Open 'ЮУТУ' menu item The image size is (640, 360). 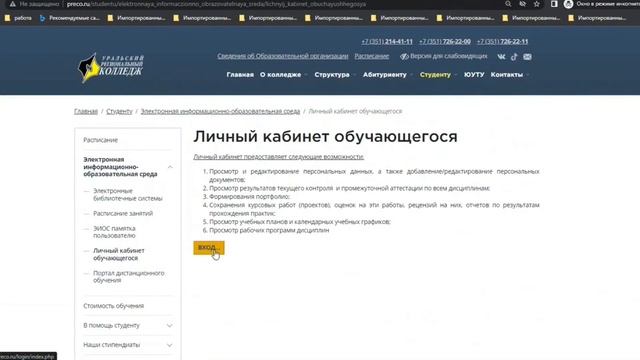click(x=474, y=75)
